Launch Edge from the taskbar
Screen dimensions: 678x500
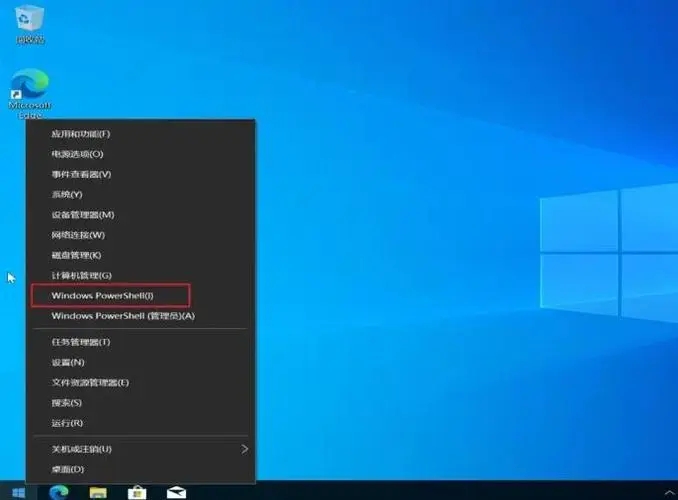click(57, 491)
